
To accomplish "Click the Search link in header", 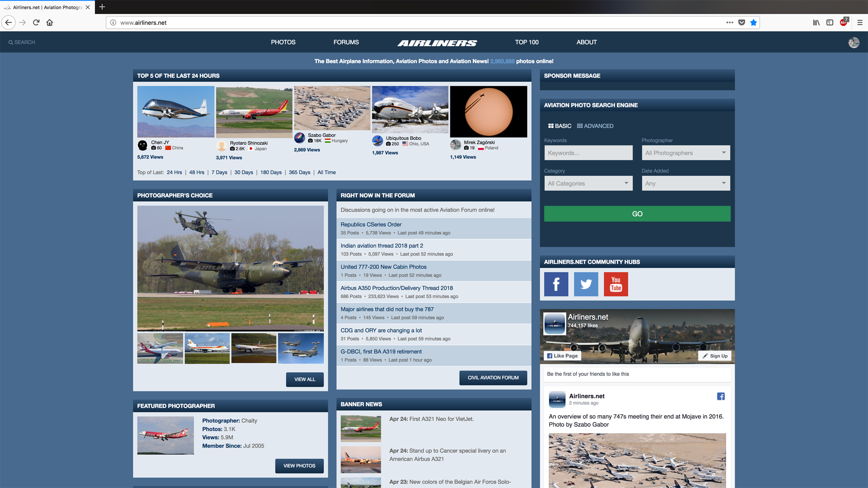I will [x=22, y=42].
